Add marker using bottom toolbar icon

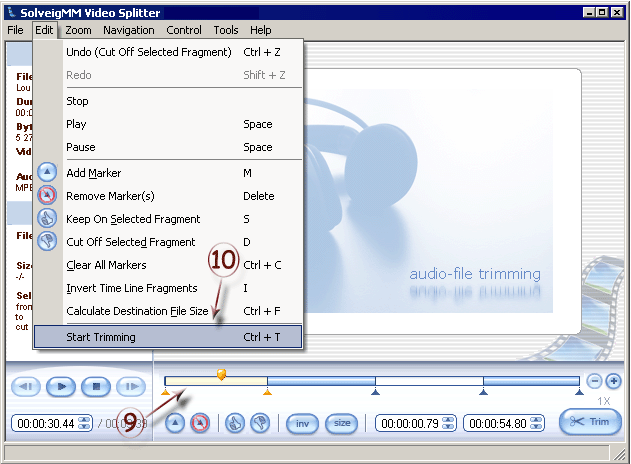(175, 423)
